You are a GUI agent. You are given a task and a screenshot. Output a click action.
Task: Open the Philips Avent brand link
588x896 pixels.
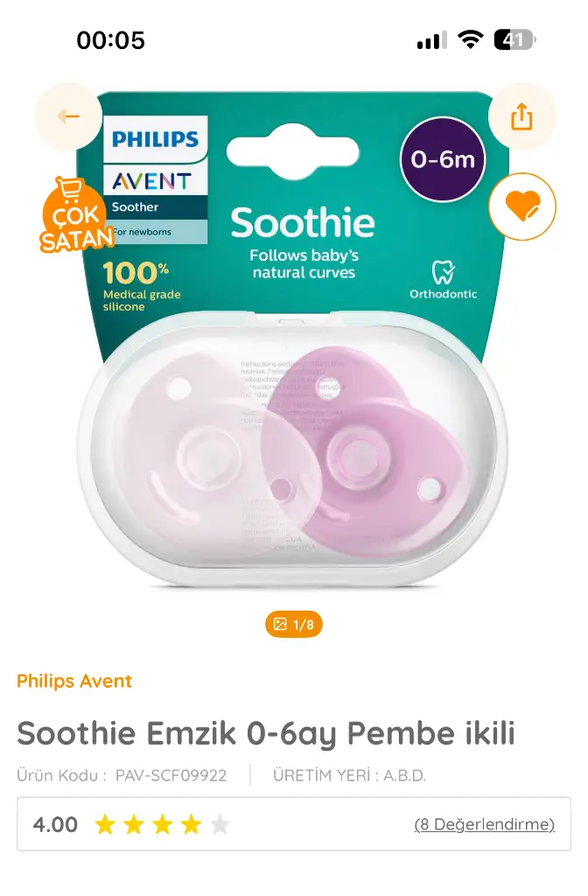pyautogui.click(x=74, y=681)
